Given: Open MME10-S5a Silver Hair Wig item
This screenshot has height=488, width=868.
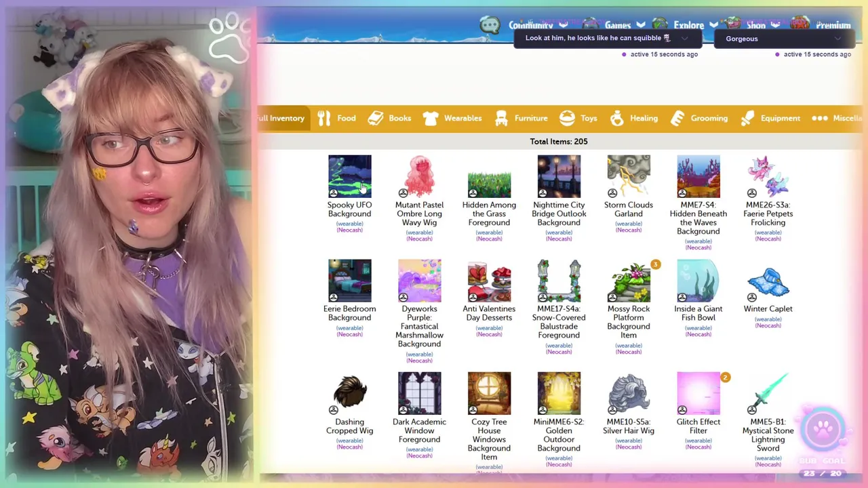Looking at the screenshot, I should pyautogui.click(x=629, y=393).
